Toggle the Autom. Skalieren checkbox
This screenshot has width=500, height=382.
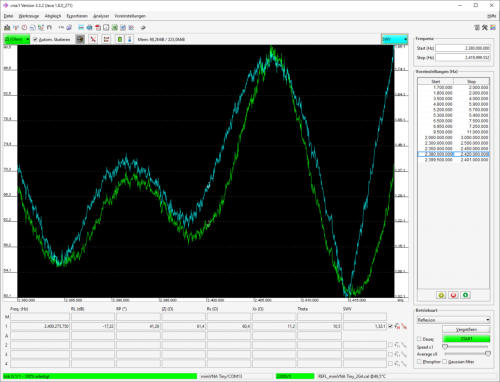pos(35,39)
